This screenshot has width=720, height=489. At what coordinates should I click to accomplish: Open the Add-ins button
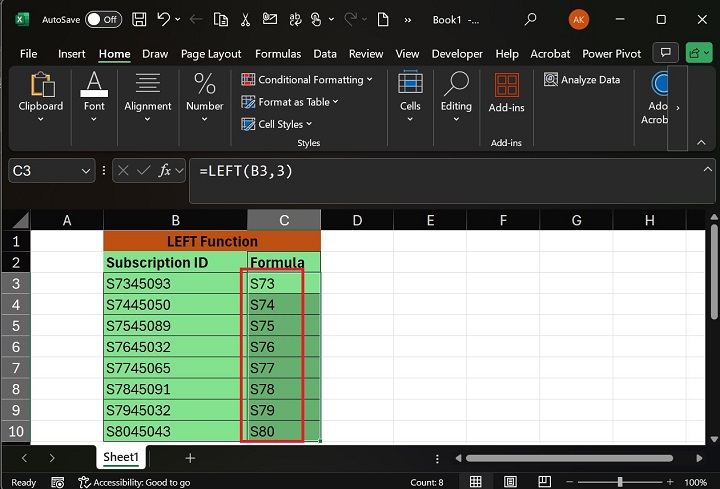click(506, 96)
